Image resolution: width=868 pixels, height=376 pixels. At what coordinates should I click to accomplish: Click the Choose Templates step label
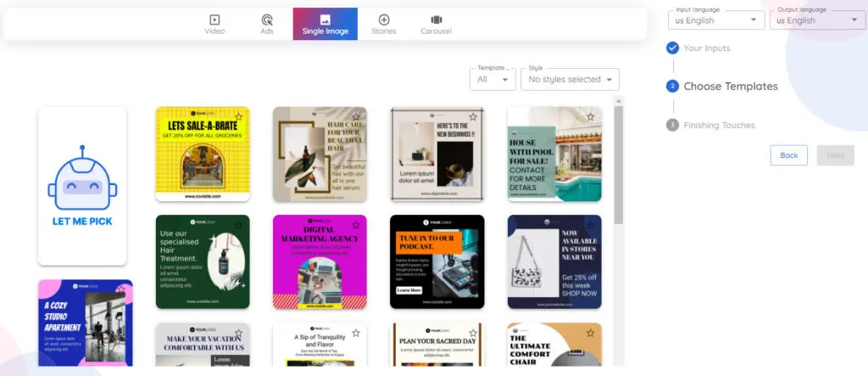731,87
